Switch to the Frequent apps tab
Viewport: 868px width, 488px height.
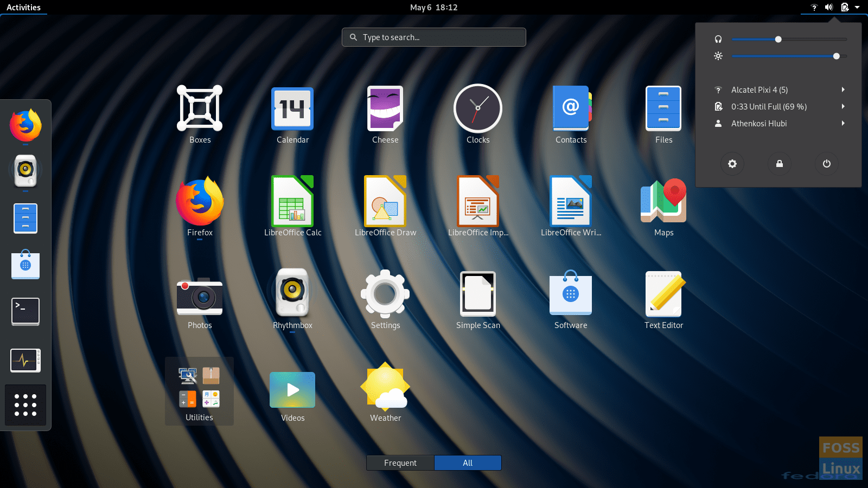point(400,463)
